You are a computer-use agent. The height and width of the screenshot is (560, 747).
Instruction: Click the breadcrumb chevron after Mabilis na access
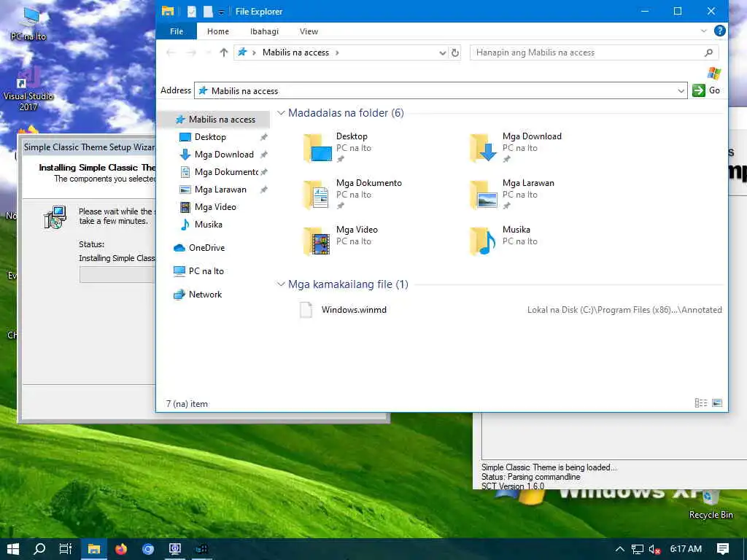(337, 52)
